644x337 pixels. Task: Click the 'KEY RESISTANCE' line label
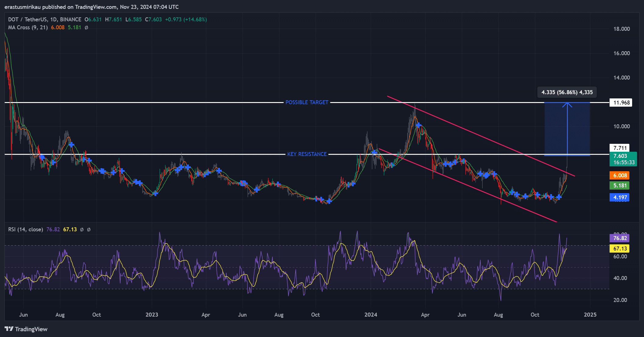[x=307, y=154]
